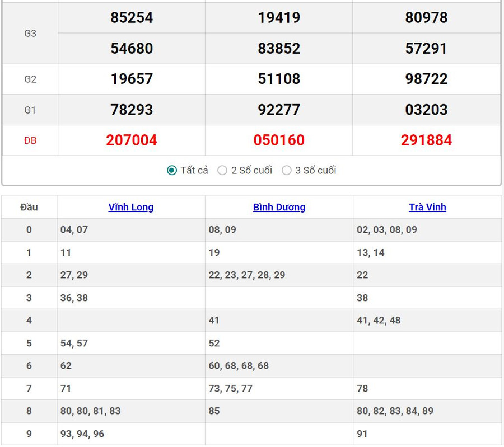Screen dimensions: 504x447
Task: Click the G2 result 51108
Action: pos(279,79)
